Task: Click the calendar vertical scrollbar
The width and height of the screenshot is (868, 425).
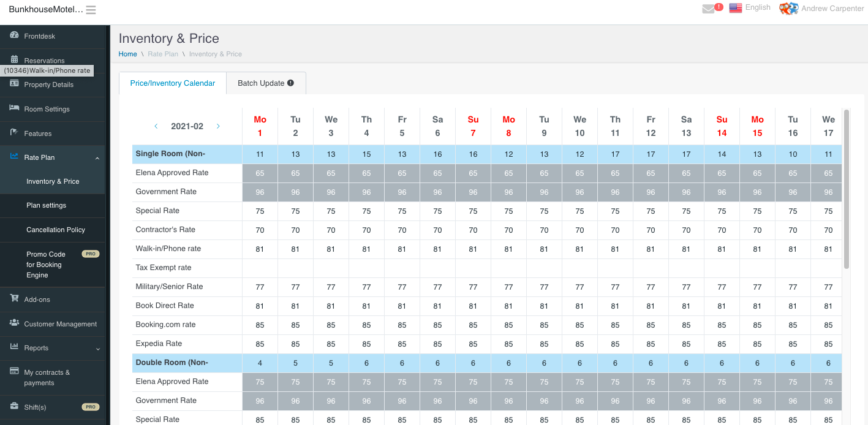Action: 847,189
